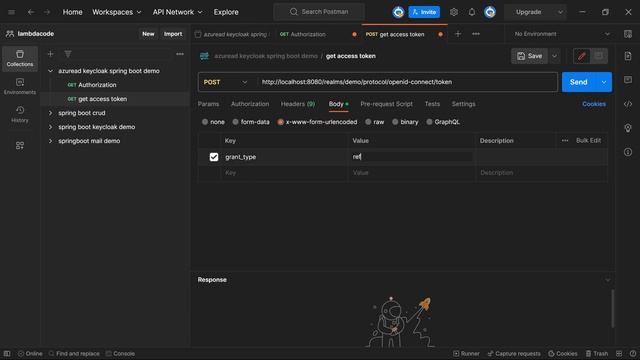This screenshot has width=640, height=360.
Task: Open the No Environment dropdown
Action: click(x=562, y=34)
